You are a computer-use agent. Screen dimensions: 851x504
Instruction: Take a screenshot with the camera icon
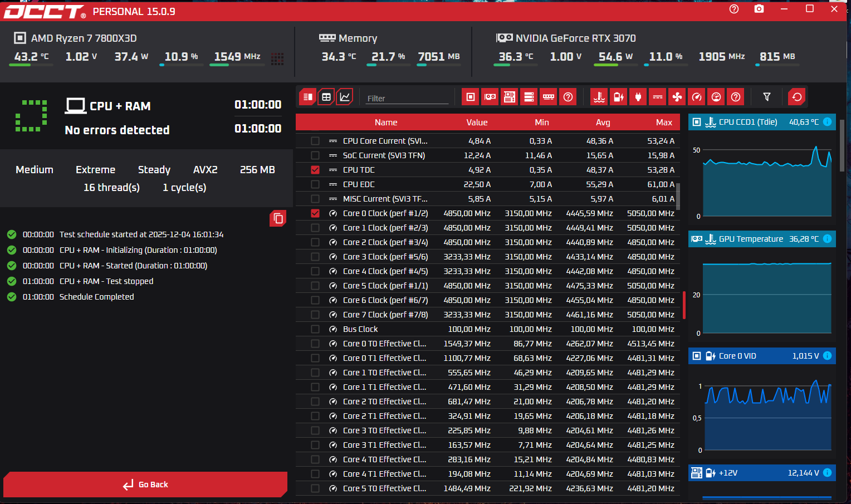click(x=759, y=9)
